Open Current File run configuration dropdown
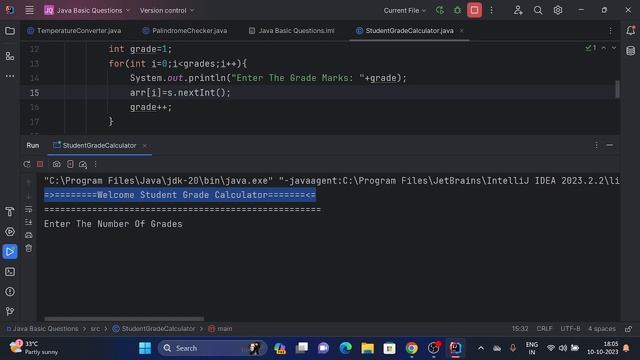Viewport: 640px width, 360px height. (x=404, y=10)
